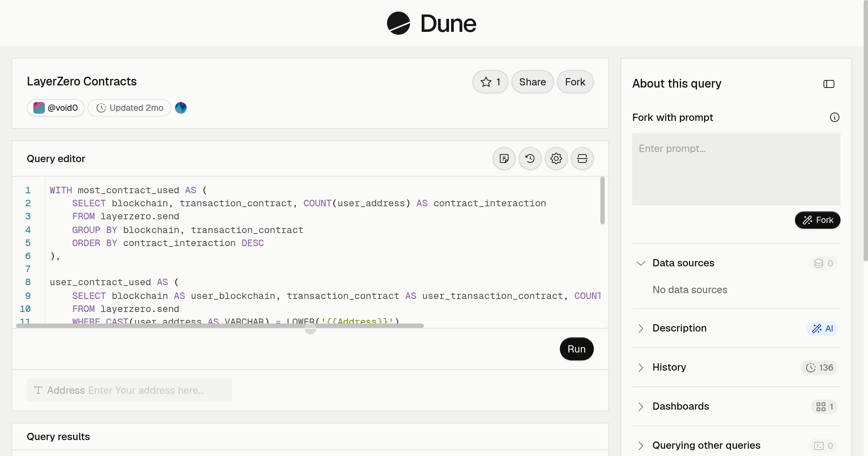
Task: Open query editor settings gear
Action: [556, 159]
